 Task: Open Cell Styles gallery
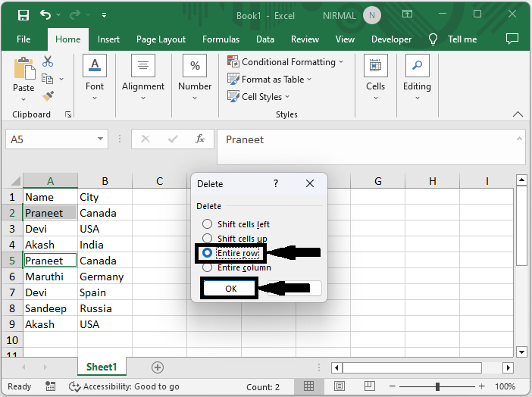(x=258, y=97)
